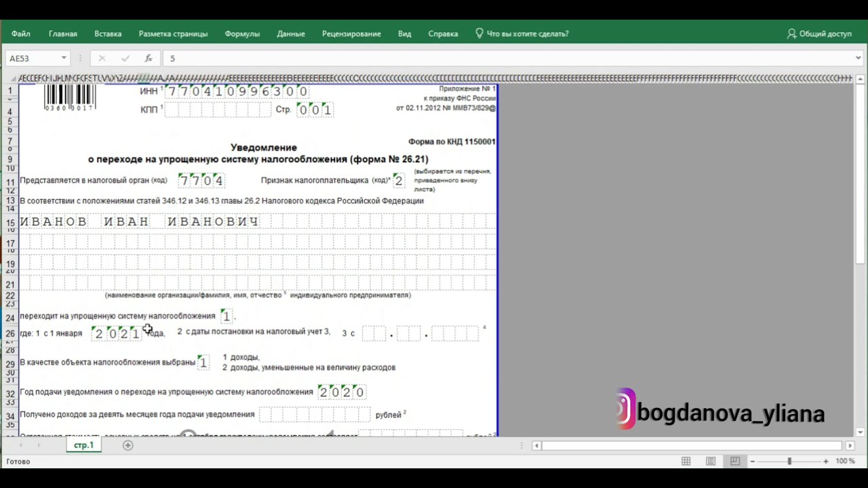This screenshot has width=868, height=488.
Task: Click the zoom out minus button
Action: coord(752,461)
